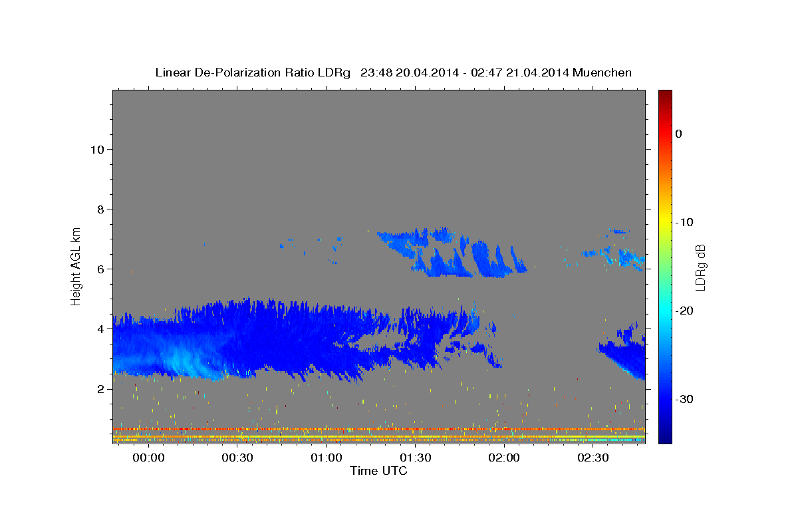Click the height tick label 10
798x532 pixels.
[97, 149]
